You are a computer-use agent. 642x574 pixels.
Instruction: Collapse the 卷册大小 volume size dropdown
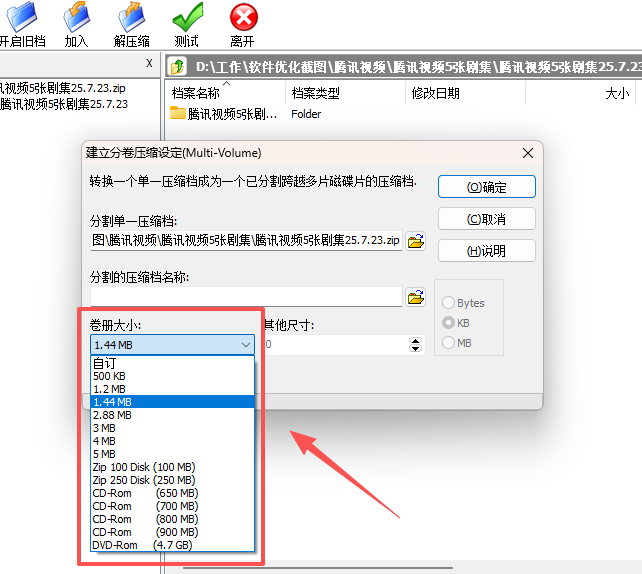246,345
